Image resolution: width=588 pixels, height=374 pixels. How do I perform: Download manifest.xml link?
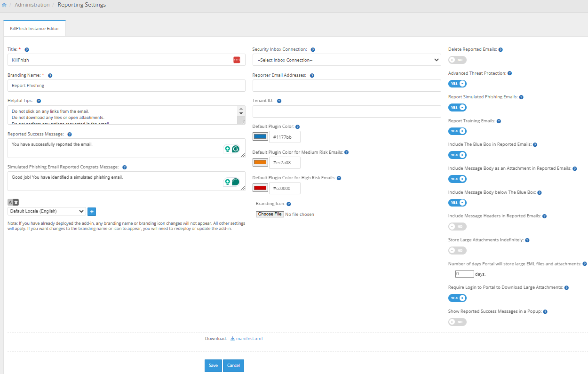point(249,338)
